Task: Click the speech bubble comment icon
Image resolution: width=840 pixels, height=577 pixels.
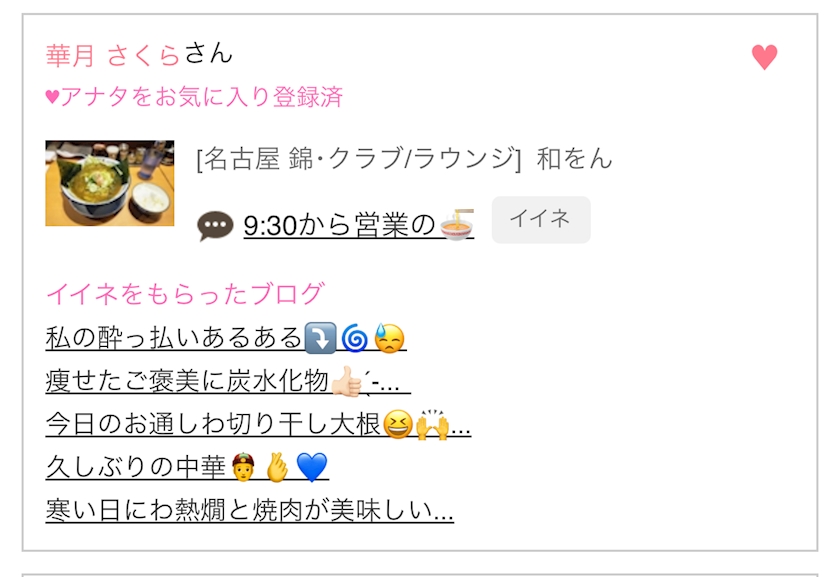Action: 215,226
